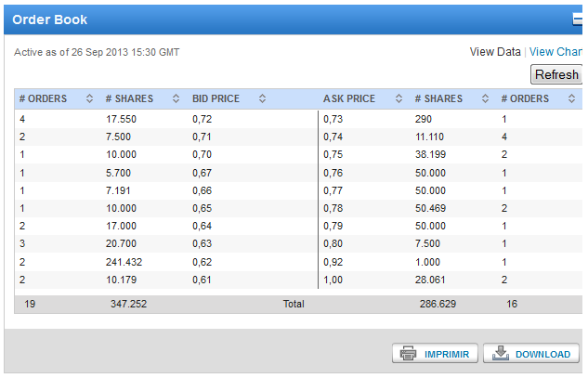The height and width of the screenshot is (378, 588).
Task: Select ask shares value 11.110
Action: point(429,137)
